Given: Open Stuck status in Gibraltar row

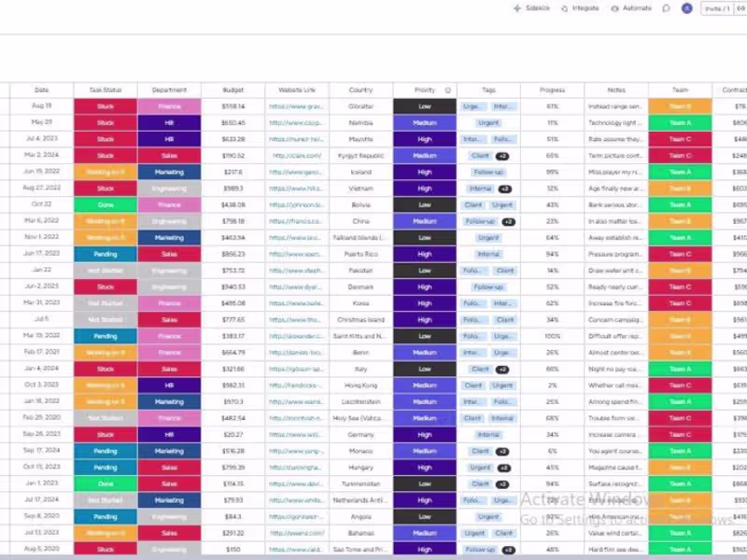Looking at the screenshot, I should click(106, 106).
